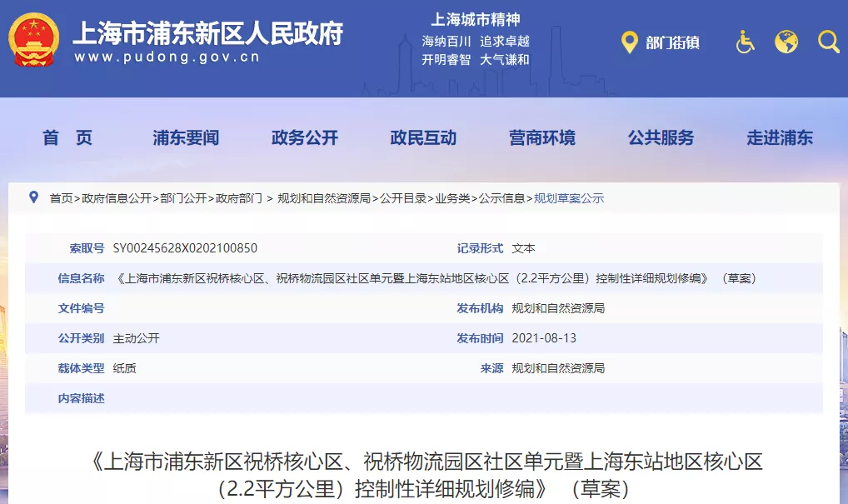Image resolution: width=848 pixels, height=504 pixels.
Task: Click the 记录形式 value 文本
Action: [523, 248]
